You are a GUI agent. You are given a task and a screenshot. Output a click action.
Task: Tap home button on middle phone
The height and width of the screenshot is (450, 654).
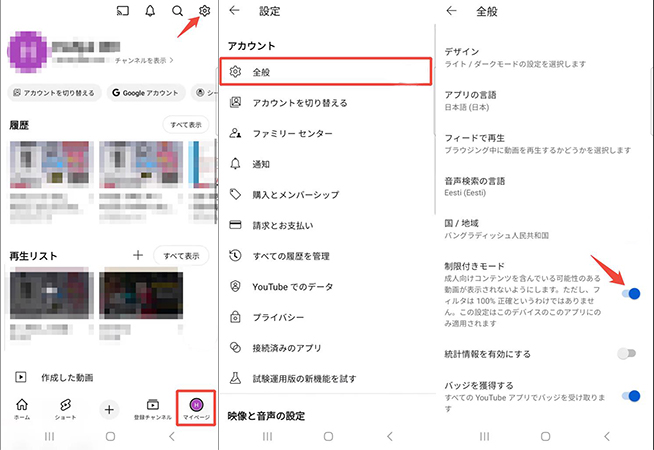[328, 437]
